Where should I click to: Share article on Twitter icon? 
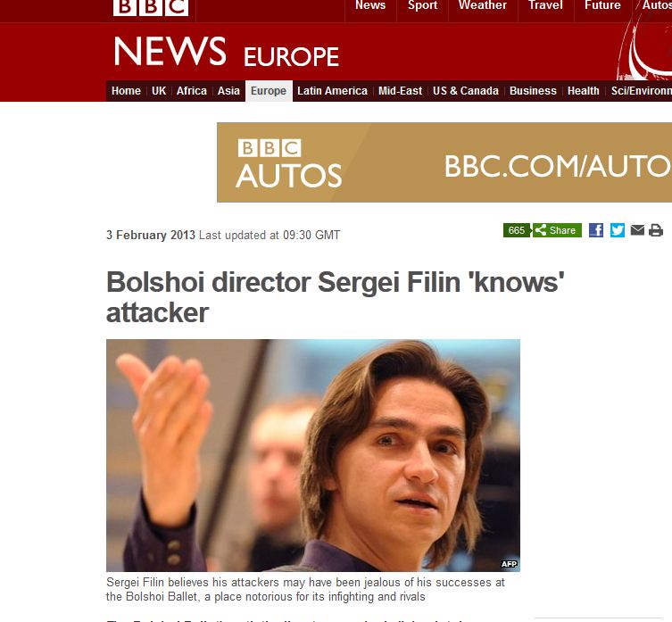[x=618, y=230]
